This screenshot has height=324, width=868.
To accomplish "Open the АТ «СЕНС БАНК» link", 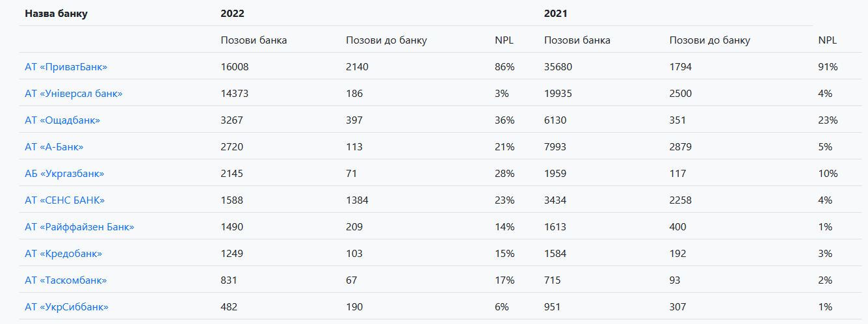I will 64,200.
